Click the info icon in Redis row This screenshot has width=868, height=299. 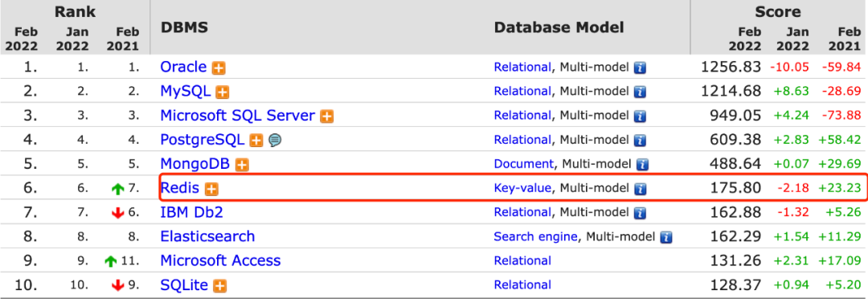pos(640,189)
